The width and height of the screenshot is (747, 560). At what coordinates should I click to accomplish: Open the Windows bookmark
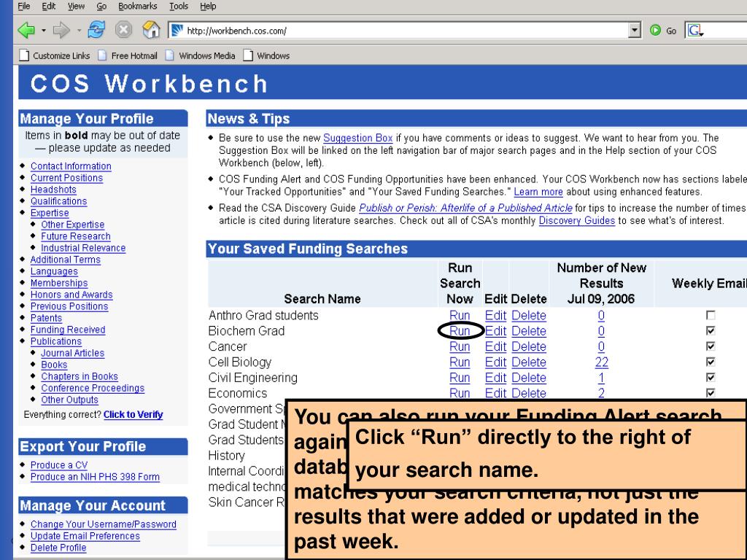click(266, 55)
